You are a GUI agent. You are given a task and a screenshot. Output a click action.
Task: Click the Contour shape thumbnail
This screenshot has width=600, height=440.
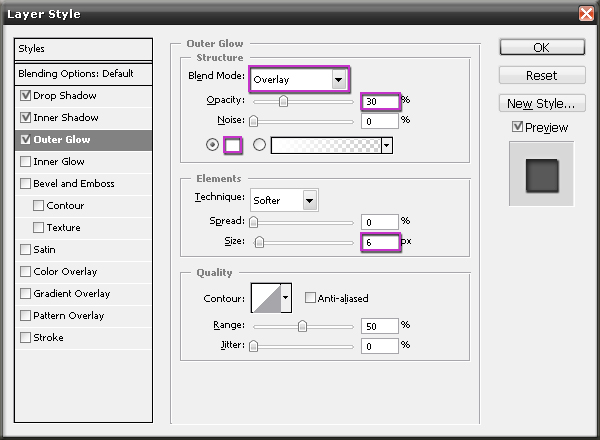[266, 298]
